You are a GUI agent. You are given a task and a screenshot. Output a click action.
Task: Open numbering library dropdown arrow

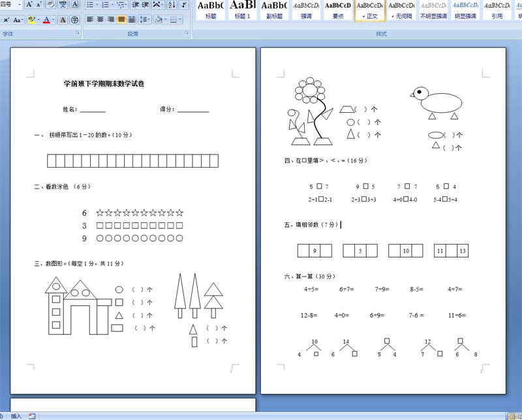112,5
